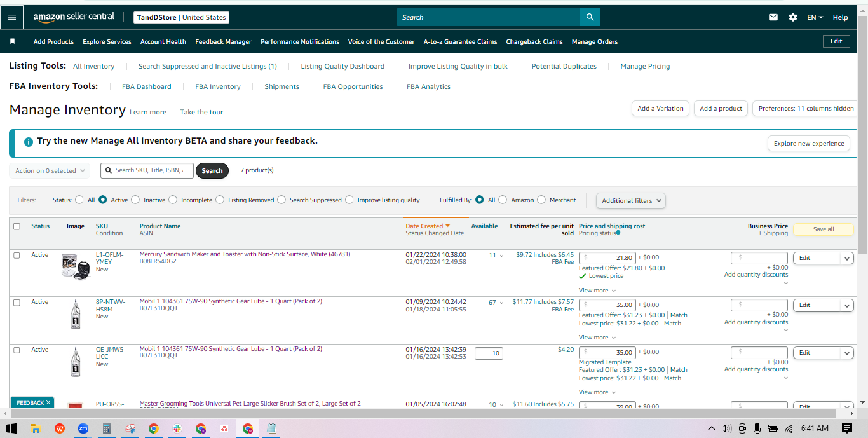Viewport: 868px width, 438px height.
Task: Click the info icon on BETA banner
Action: pyautogui.click(x=28, y=142)
